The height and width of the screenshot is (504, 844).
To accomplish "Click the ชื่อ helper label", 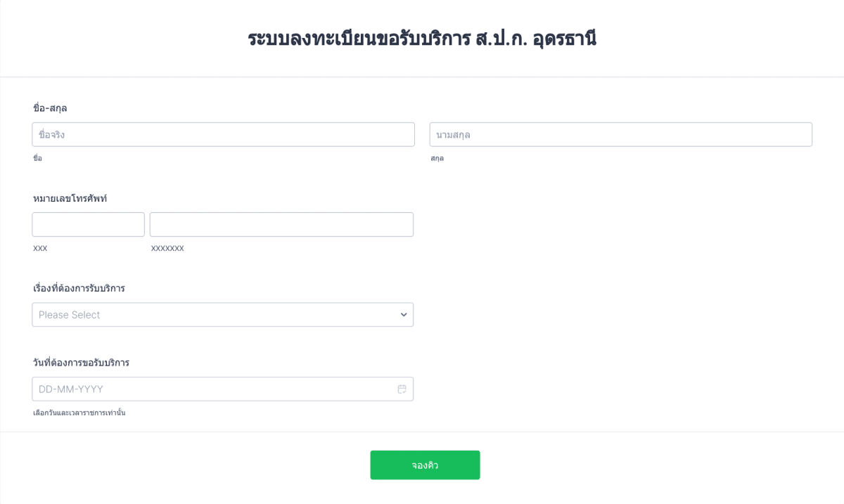I will [x=37, y=158].
